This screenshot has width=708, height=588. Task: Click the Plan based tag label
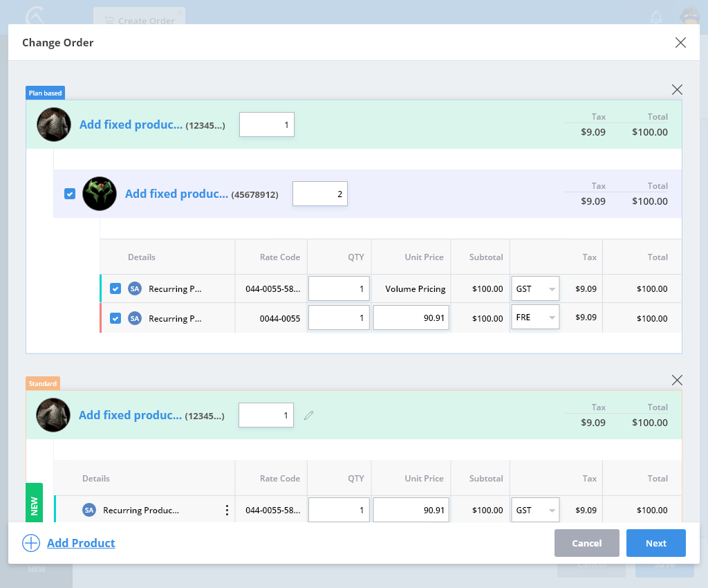[46, 93]
